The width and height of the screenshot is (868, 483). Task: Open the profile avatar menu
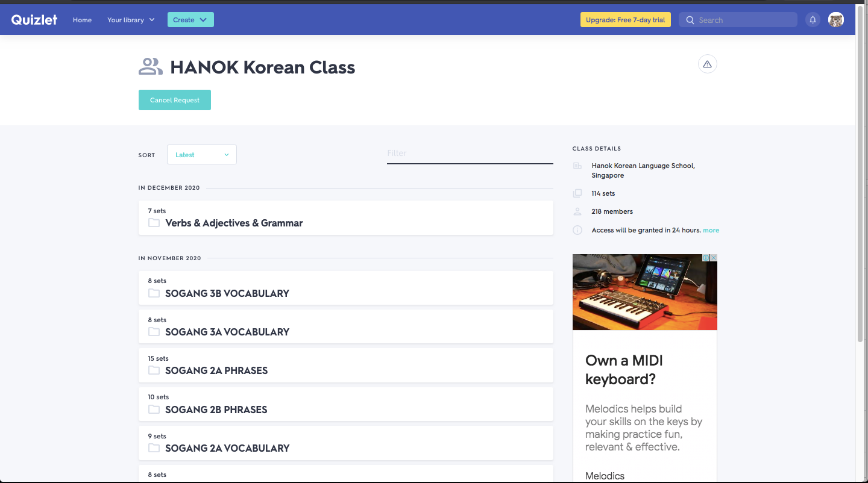836,20
